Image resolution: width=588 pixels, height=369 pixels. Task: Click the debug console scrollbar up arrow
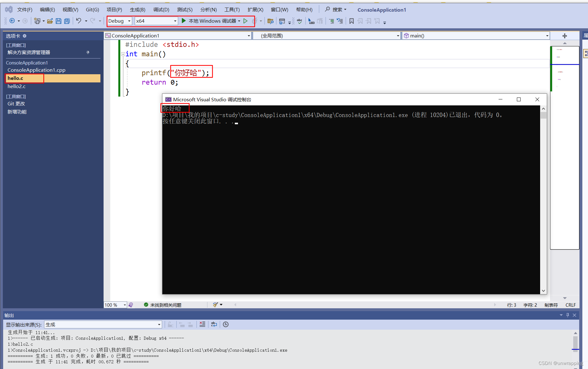[543, 109]
